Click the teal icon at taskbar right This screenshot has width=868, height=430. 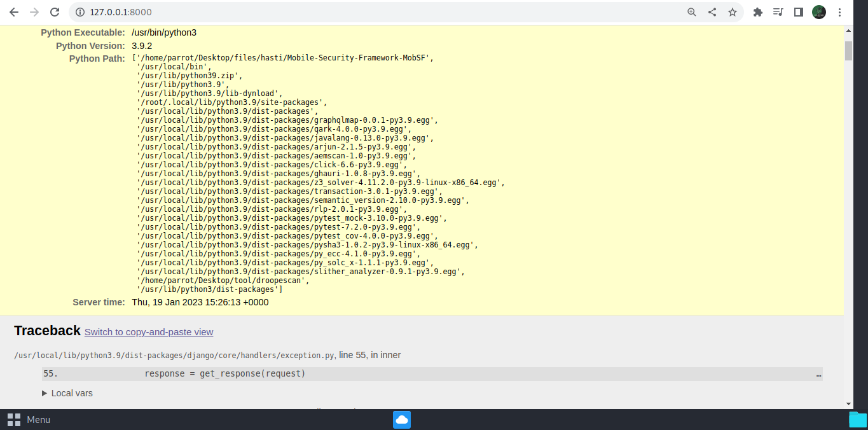(858, 419)
